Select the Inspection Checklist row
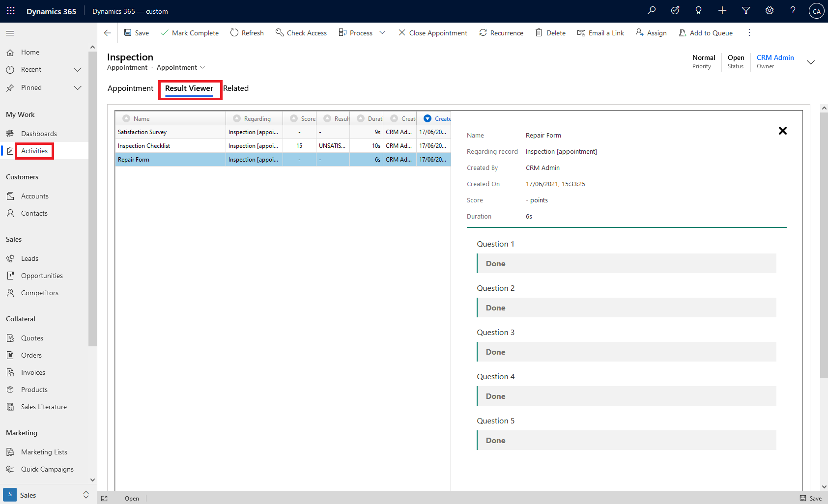828x504 pixels. pos(144,146)
